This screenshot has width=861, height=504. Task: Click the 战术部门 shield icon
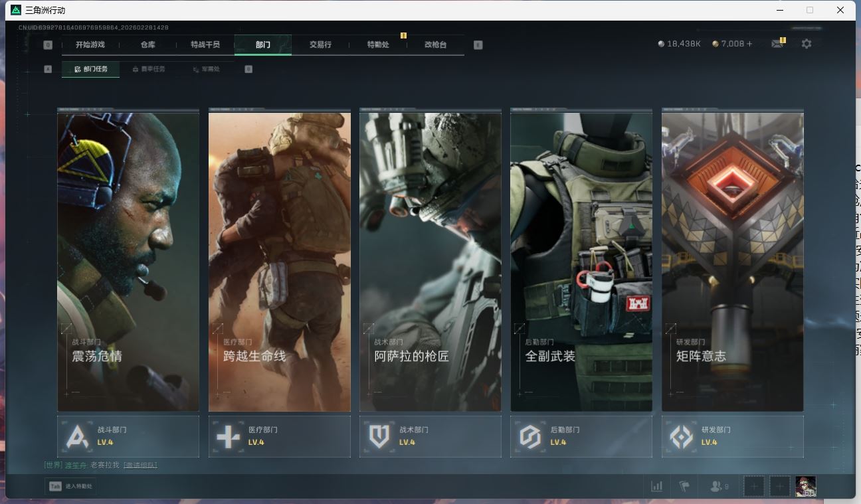coord(379,436)
